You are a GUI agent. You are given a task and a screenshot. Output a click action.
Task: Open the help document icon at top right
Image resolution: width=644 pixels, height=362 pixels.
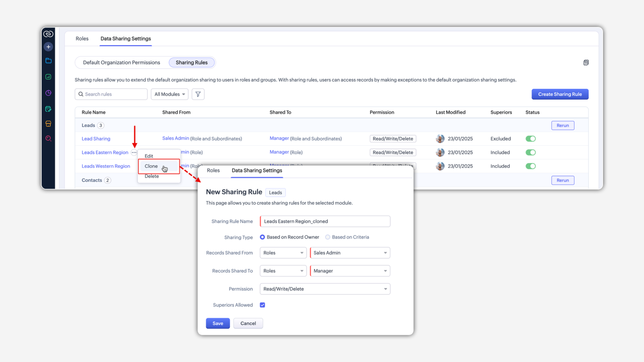[586, 63]
